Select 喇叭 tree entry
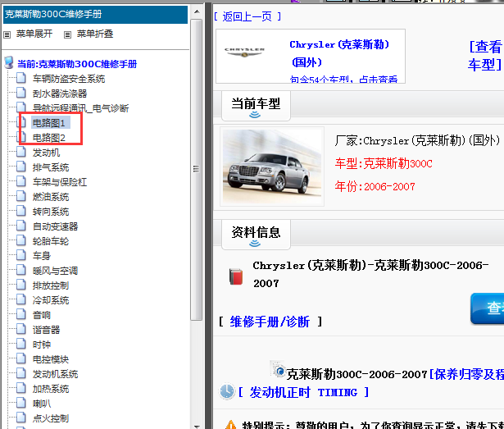The width and height of the screenshot is (504, 429). pyautogui.click(x=42, y=404)
